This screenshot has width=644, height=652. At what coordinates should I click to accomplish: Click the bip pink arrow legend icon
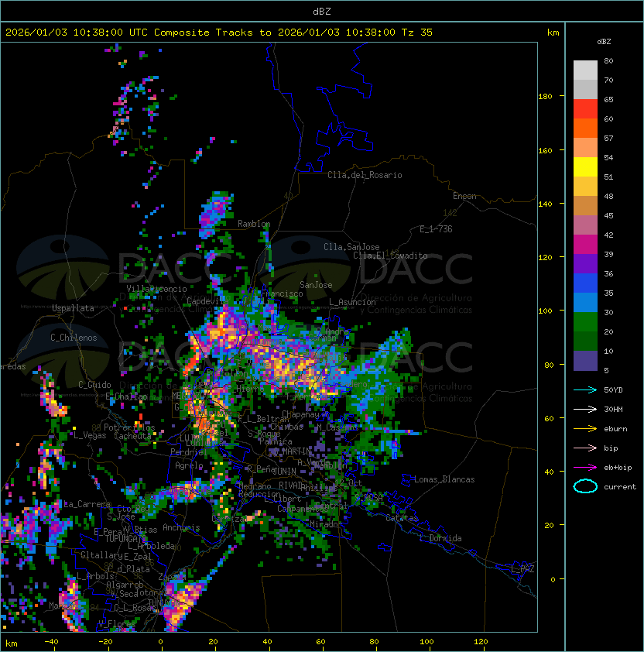[585, 448]
